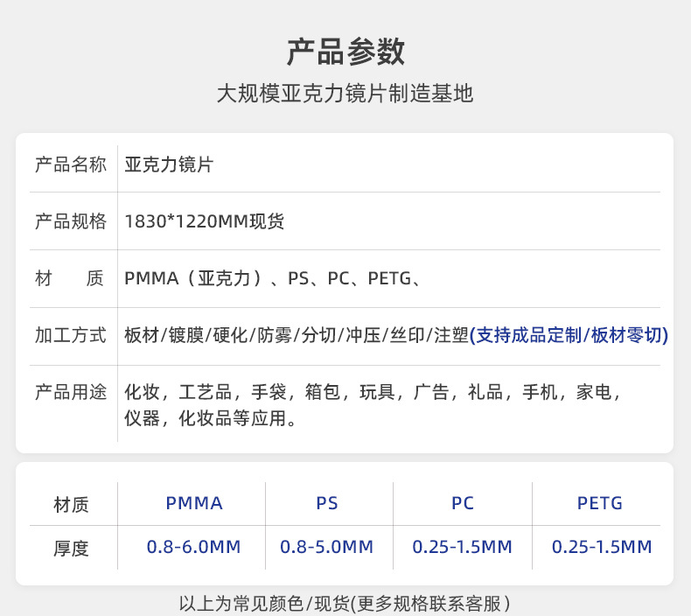Image resolution: width=691 pixels, height=616 pixels.
Task: Select the PMMA thickness '0.8-6.0MM'
Action: 193,547
